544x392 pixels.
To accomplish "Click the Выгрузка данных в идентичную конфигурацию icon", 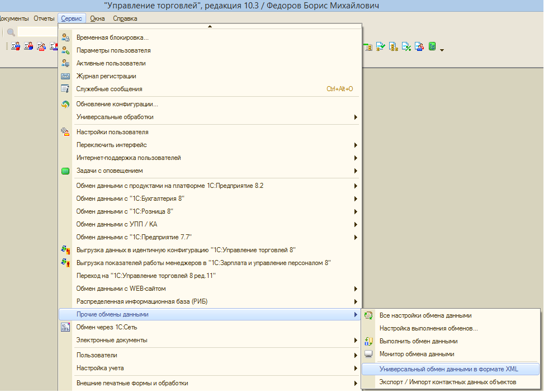I will click(x=65, y=250).
